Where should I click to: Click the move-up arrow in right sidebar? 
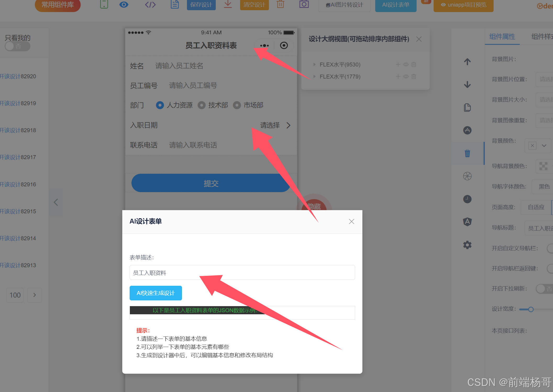[x=467, y=62]
